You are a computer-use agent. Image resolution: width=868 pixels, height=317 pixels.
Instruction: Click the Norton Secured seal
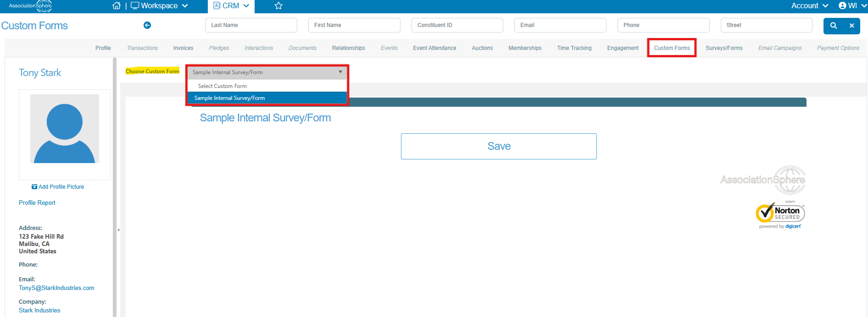point(780,215)
